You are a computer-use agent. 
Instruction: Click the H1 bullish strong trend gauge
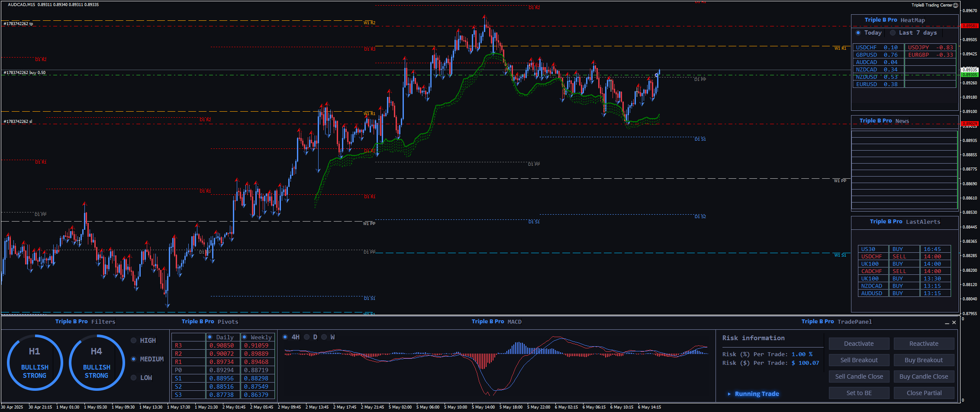tap(35, 363)
